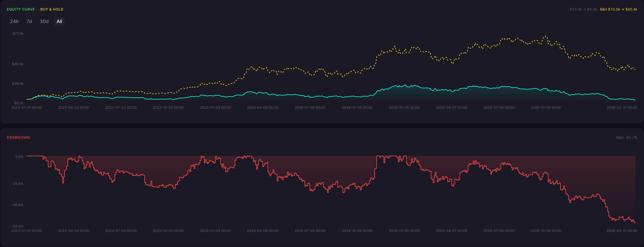Click equity chart date 2026-03-31 00:00
644x247 pixels.
click(622, 107)
